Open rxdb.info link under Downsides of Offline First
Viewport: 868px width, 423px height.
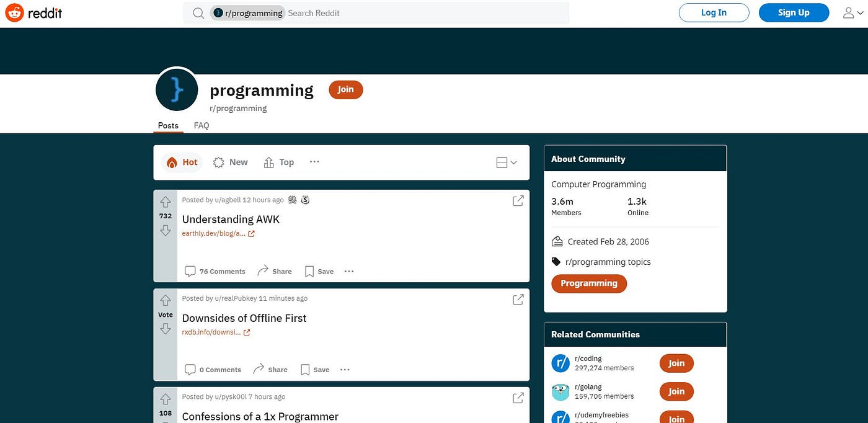[216, 332]
